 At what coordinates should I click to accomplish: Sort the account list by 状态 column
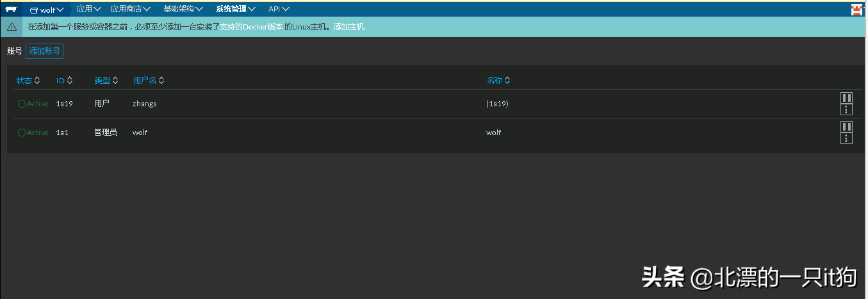pyautogui.click(x=28, y=81)
